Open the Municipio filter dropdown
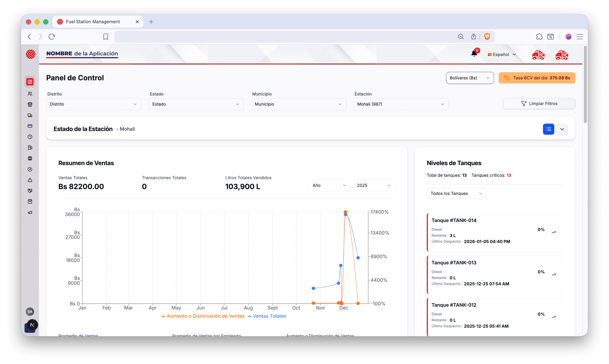This screenshot has height=364, width=609. click(298, 104)
